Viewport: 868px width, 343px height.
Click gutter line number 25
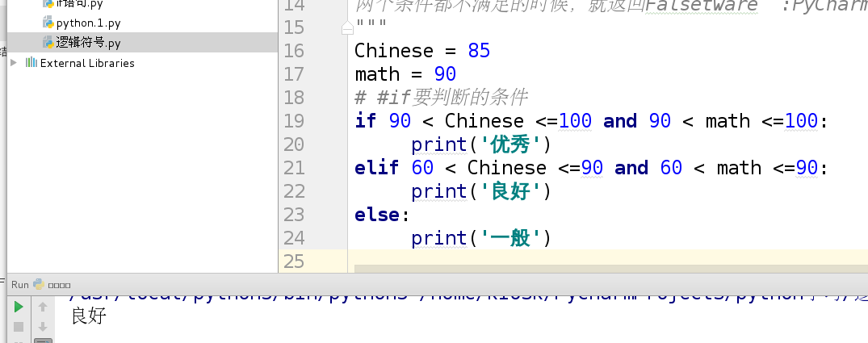click(294, 261)
